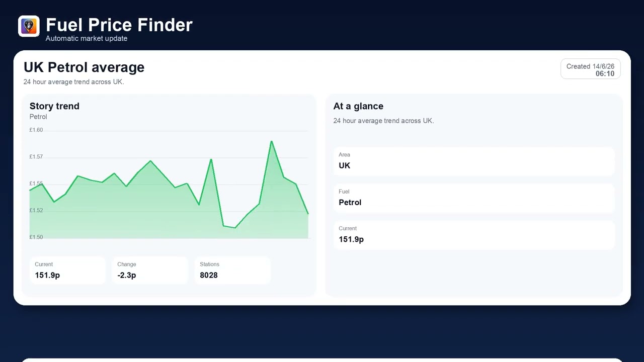Click the UK Petrol average heading

point(84,67)
